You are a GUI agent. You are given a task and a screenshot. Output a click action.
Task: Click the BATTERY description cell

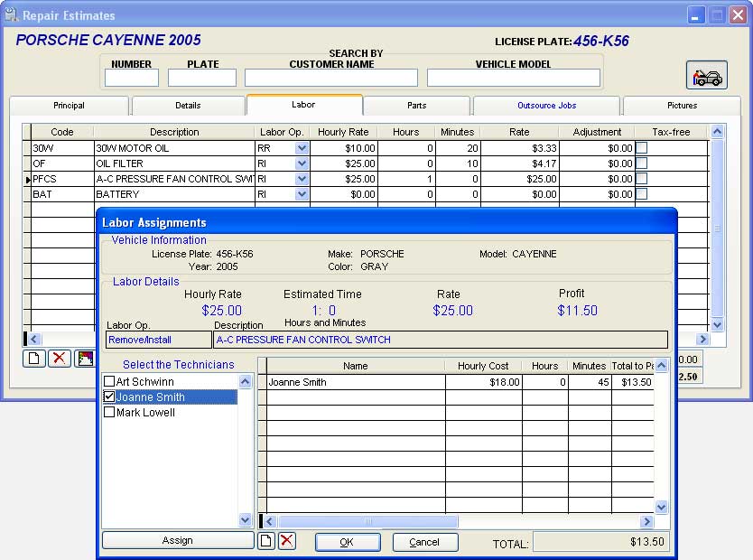click(175, 194)
